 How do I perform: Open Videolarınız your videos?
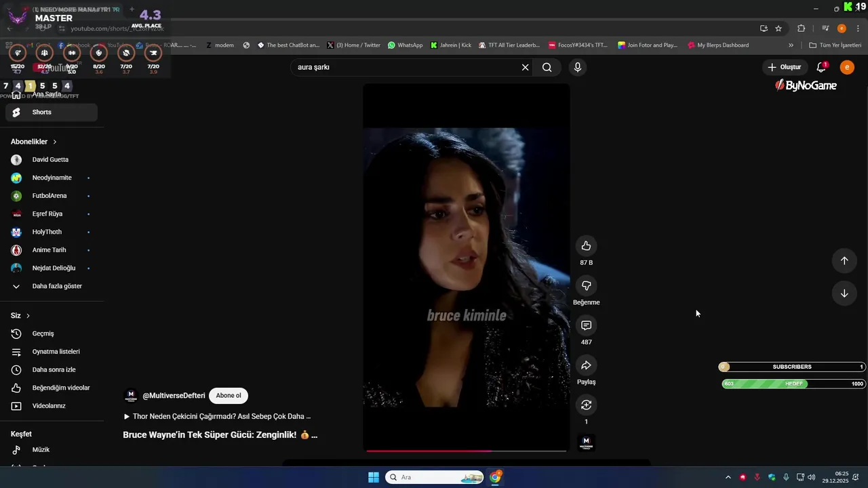pyautogui.click(x=52, y=406)
